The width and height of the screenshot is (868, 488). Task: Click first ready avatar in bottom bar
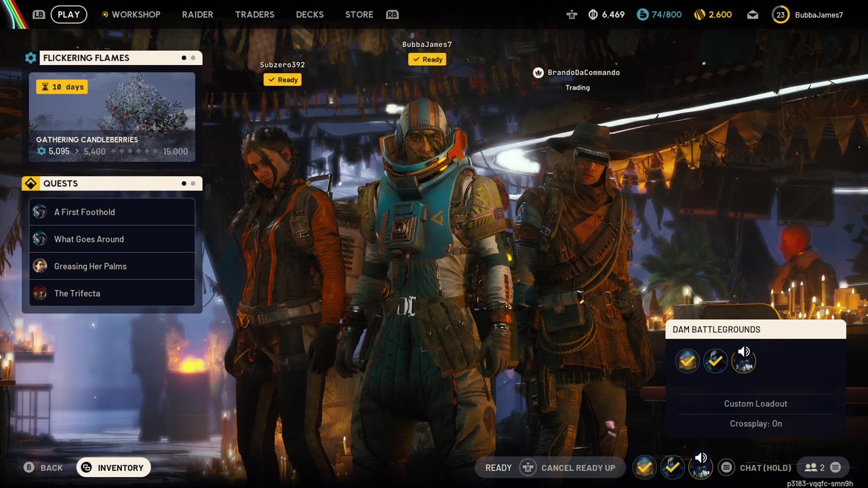point(644,466)
